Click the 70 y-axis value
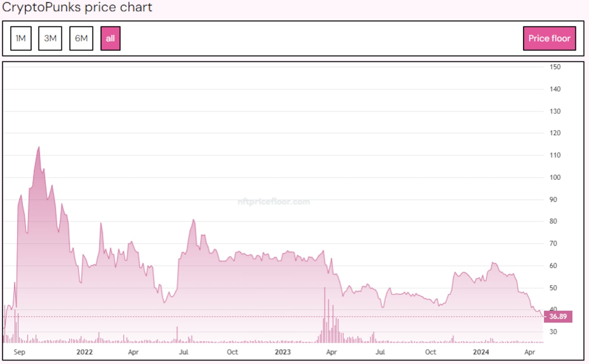This screenshot has height=364, width=589. click(553, 243)
